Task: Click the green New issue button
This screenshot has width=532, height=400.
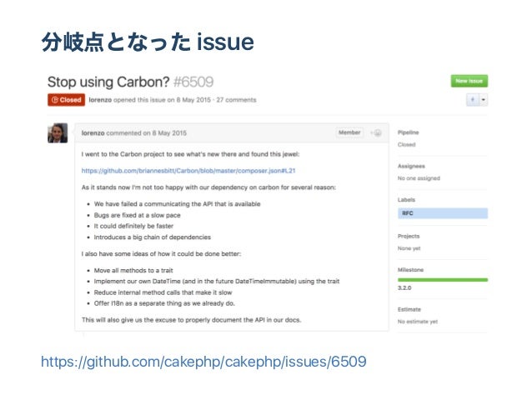Action: pyautogui.click(x=469, y=81)
